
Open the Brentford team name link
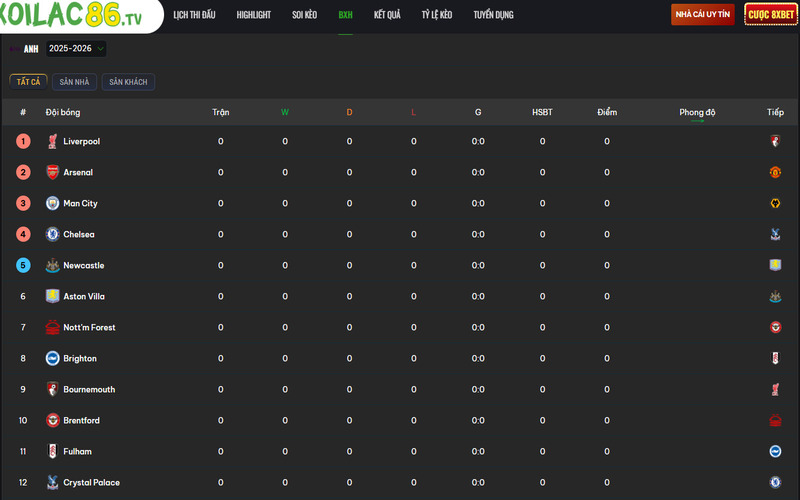tap(82, 420)
